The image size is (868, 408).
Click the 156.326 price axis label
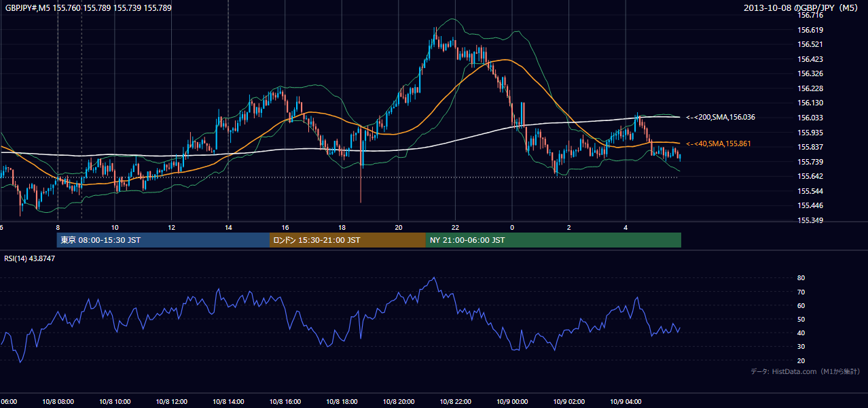[810, 73]
